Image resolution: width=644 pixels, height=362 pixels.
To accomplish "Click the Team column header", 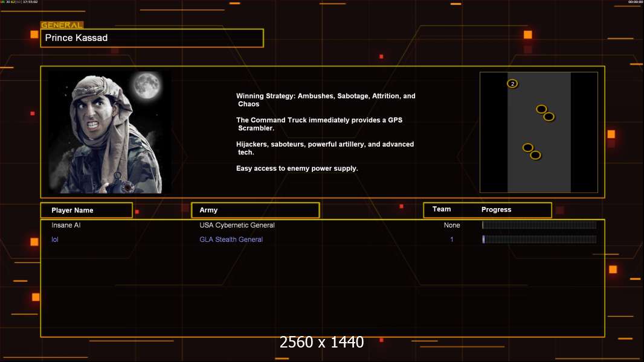I will point(442,209).
